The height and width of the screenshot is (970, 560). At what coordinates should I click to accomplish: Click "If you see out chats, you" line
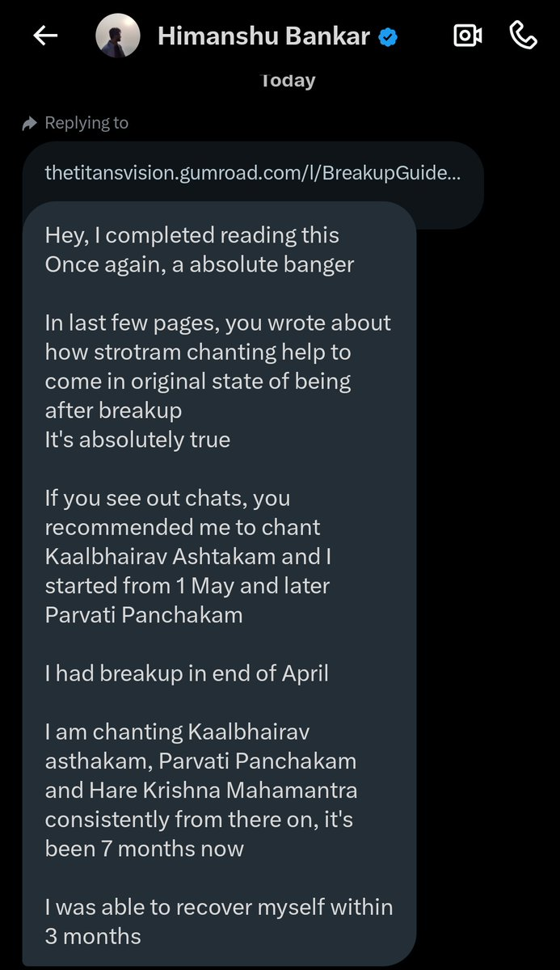[167, 498]
